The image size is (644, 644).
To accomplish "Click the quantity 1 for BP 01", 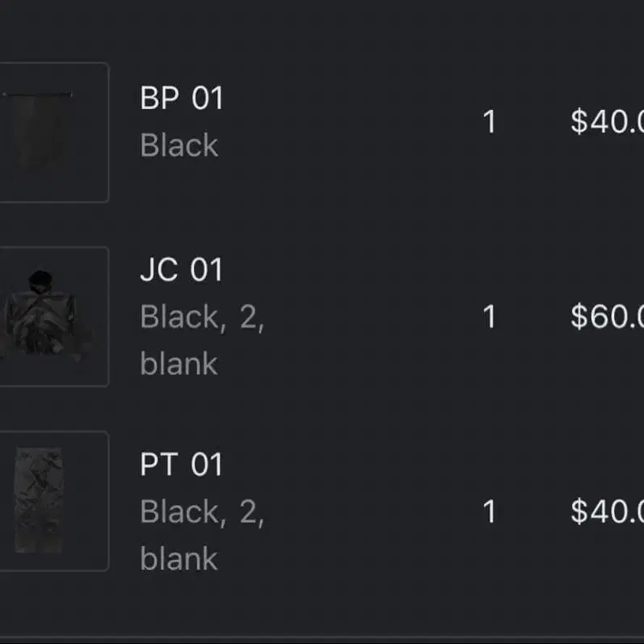I will point(489,122).
